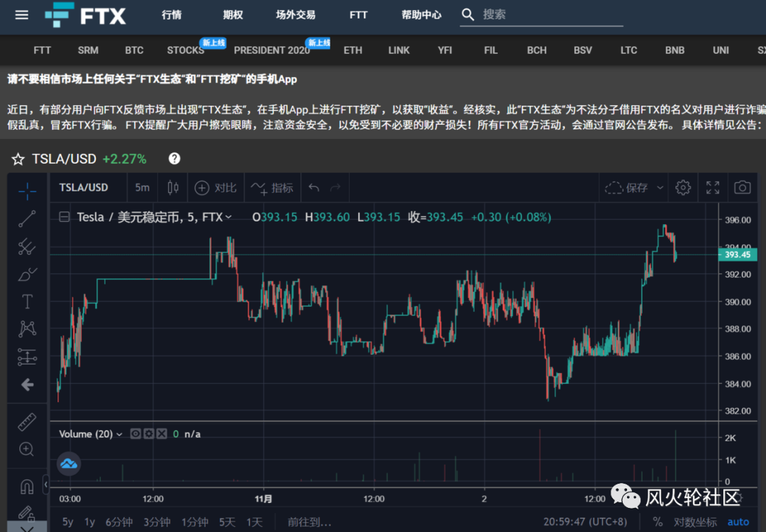Save chart layout with 保存
This screenshot has width=766, height=532.
(x=626, y=187)
